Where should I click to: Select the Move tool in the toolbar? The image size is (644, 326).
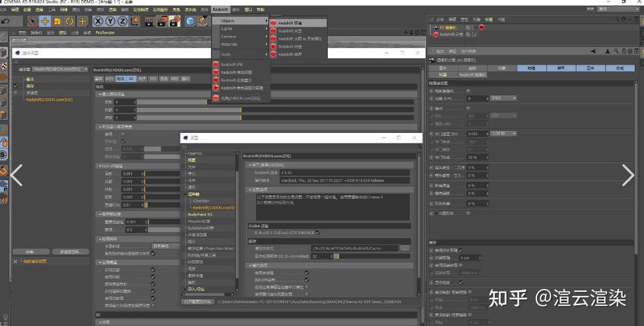[45, 22]
